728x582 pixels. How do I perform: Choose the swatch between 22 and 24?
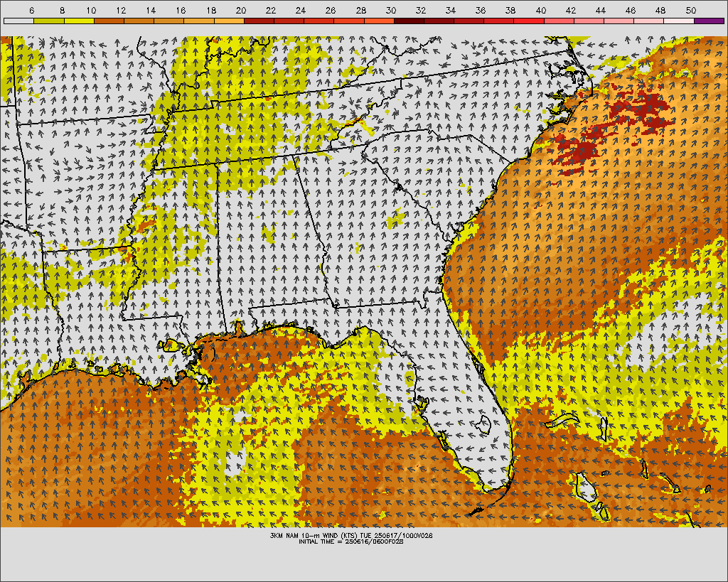[x=289, y=21]
